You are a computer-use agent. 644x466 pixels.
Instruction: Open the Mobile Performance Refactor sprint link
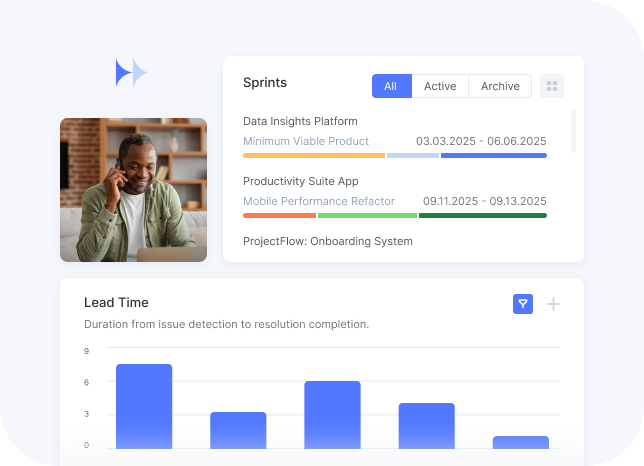coord(319,201)
